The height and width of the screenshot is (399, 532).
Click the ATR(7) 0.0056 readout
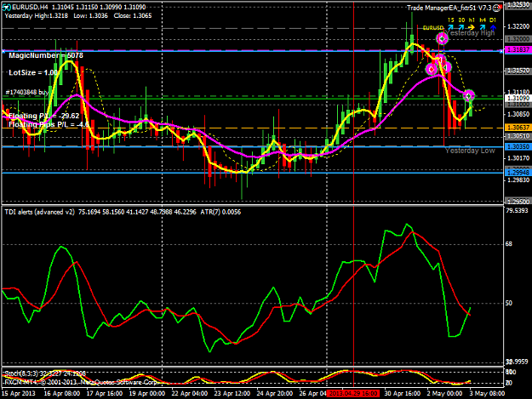pyautogui.click(x=220, y=212)
